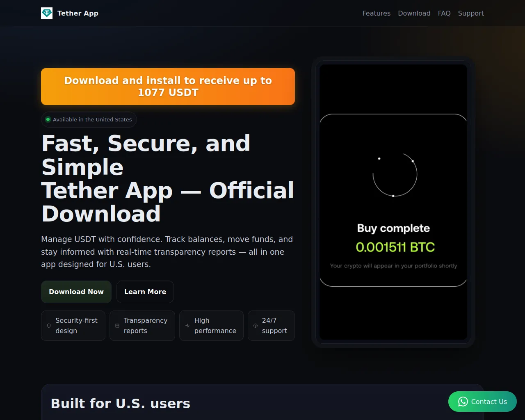Click the WhatsApp icon in Contact Us button
The height and width of the screenshot is (420, 525).
pos(463,402)
